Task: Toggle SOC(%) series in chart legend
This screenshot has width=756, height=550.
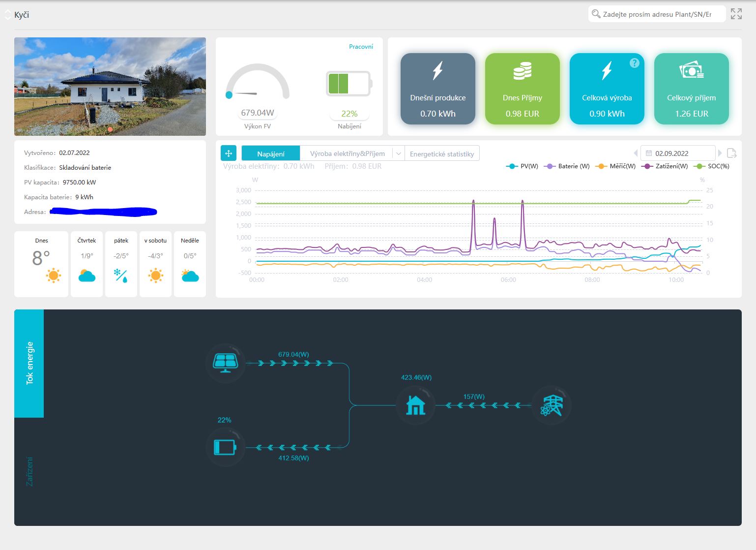Action: [711, 166]
